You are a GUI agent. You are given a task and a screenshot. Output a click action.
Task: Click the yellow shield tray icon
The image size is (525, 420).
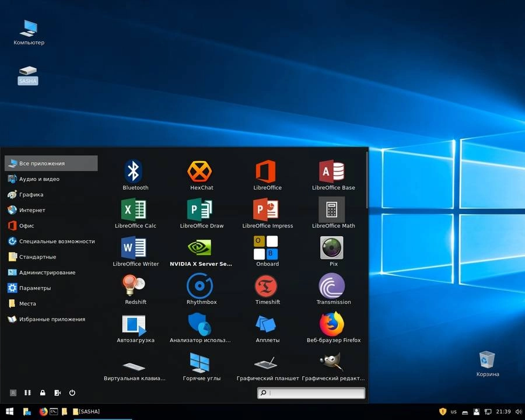pyautogui.click(x=443, y=412)
